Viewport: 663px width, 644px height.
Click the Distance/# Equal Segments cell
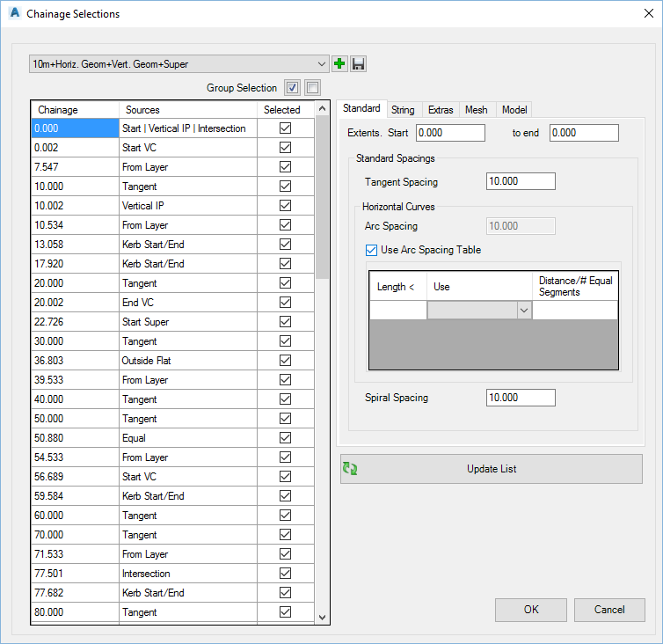(x=575, y=311)
